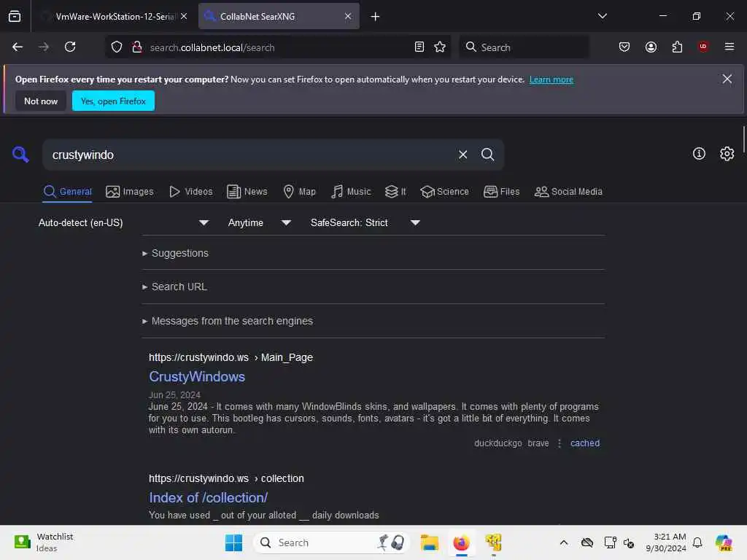The width and height of the screenshot is (747, 560).
Task: Open SafeSearch: Strict dropdown
Action: coord(365,222)
